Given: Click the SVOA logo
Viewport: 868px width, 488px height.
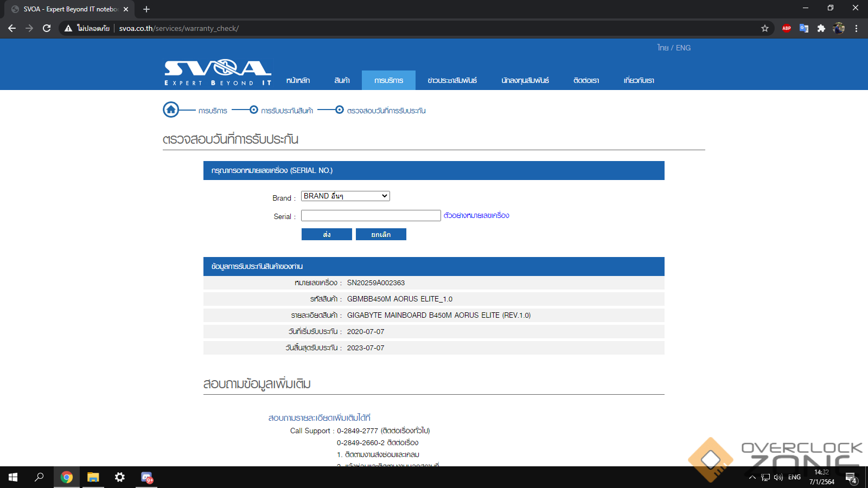Looking at the screenshot, I should (218, 73).
